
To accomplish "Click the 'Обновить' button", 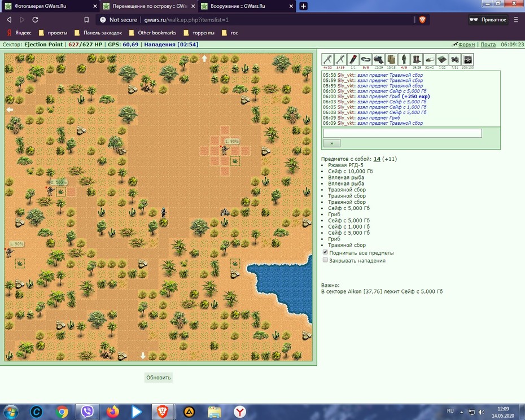I will click(159, 378).
